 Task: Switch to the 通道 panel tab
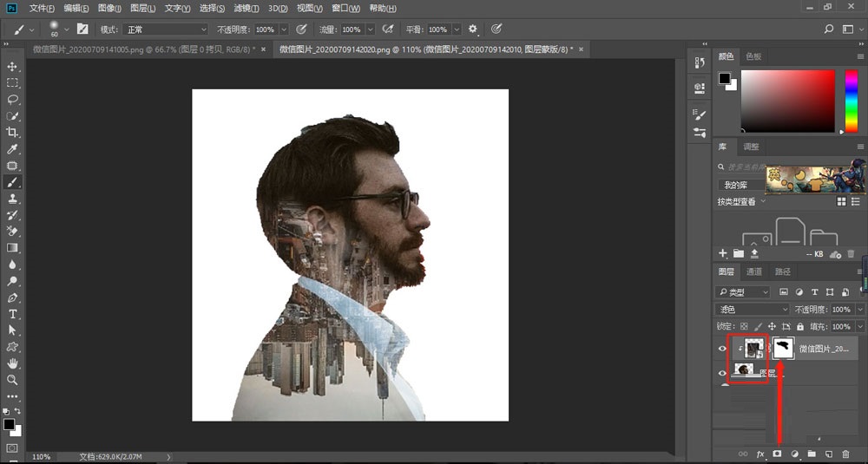756,271
